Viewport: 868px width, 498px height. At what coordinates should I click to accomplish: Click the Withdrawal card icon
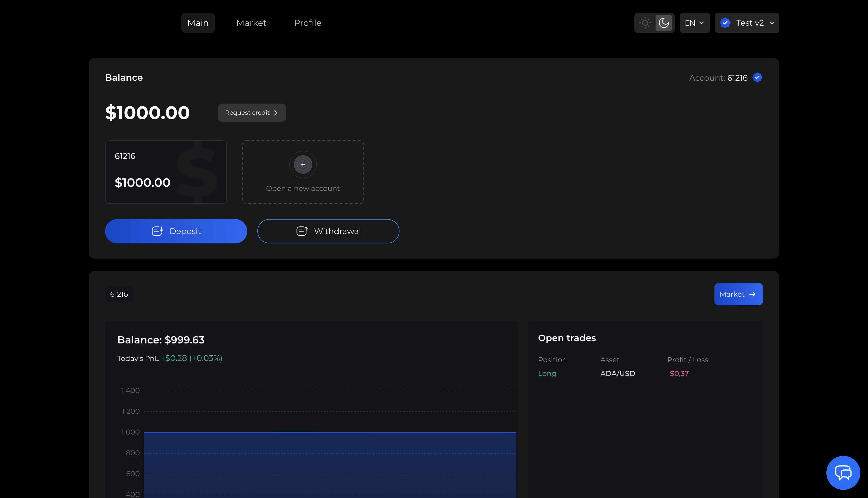302,231
